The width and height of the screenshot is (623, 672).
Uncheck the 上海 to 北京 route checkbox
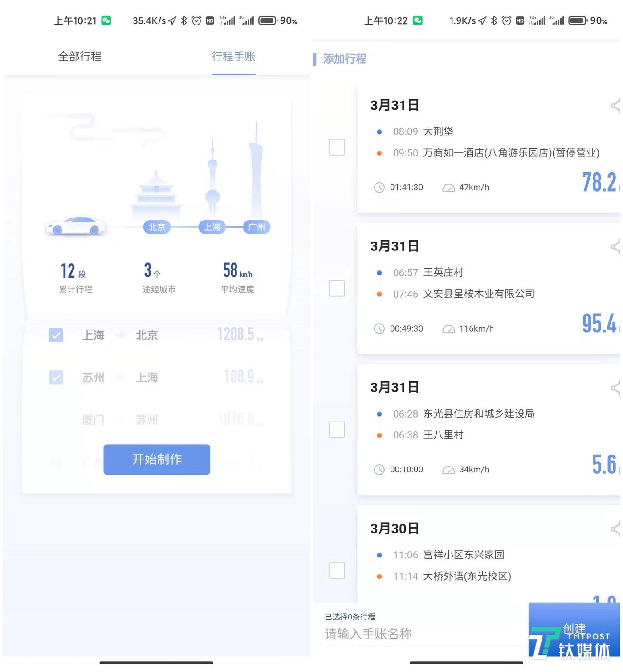click(56, 336)
